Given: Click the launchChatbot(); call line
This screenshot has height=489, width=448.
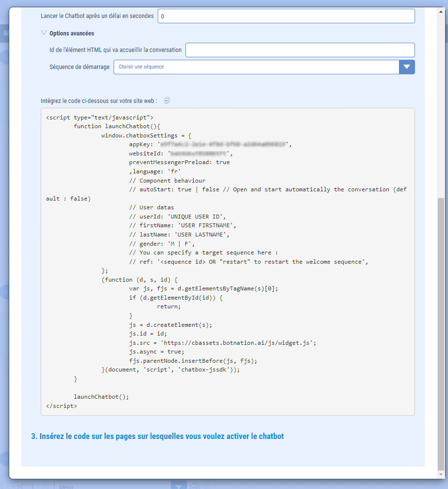Looking at the screenshot, I should tap(101, 397).
